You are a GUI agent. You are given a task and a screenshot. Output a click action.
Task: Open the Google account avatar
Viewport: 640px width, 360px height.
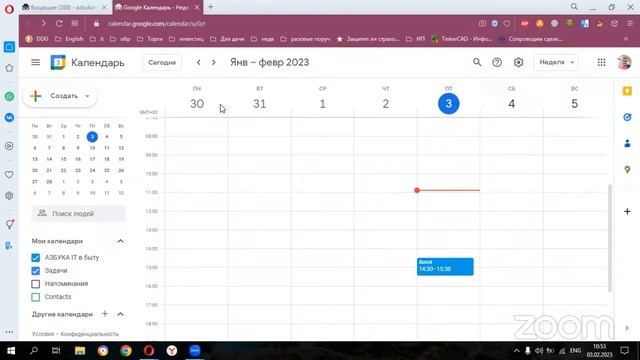tap(624, 62)
